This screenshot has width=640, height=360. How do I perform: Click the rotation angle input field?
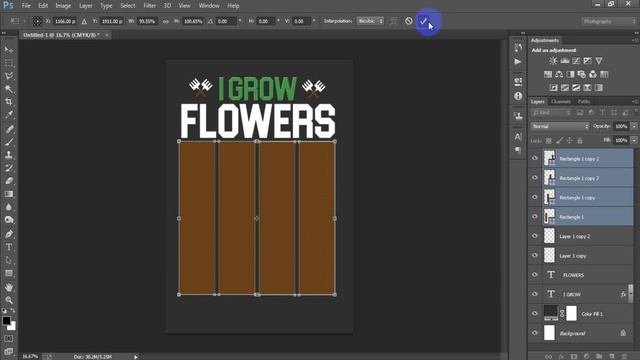pyautogui.click(x=225, y=21)
